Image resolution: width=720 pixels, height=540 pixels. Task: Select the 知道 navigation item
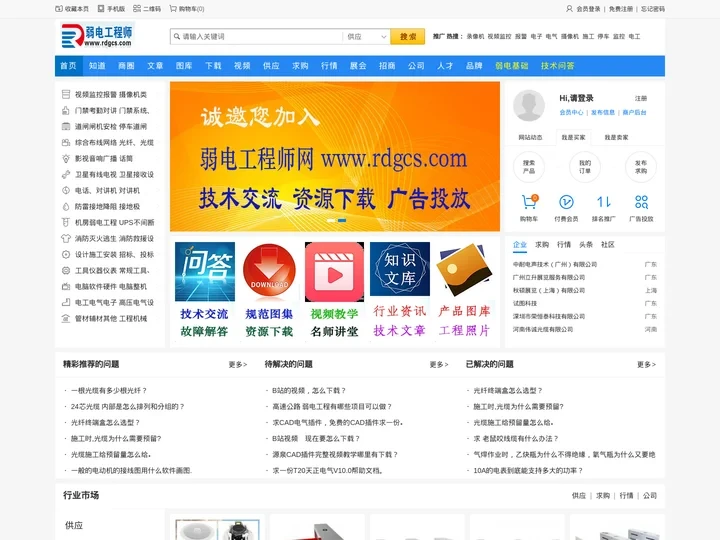coord(97,66)
